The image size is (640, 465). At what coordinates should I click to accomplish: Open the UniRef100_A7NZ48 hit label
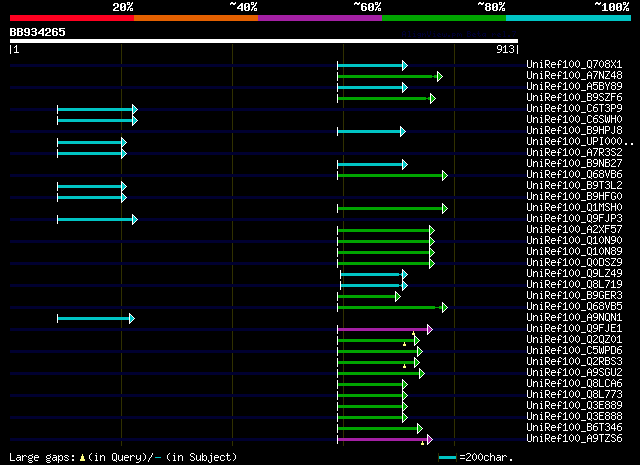click(x=574, y=75)
